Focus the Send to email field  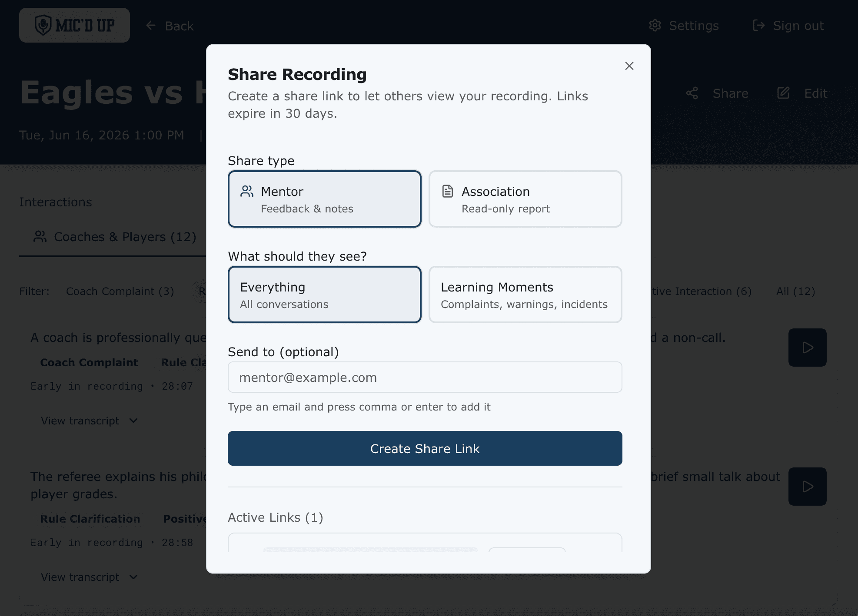[425, 377]
